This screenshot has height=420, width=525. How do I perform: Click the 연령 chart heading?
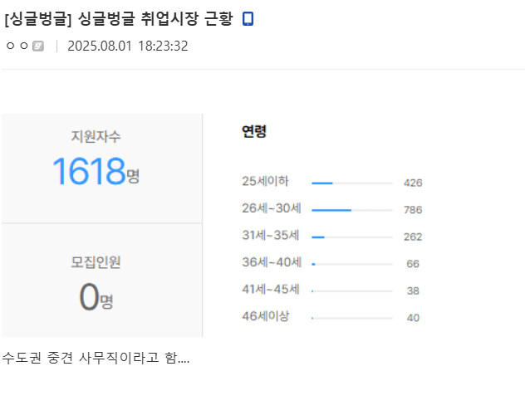pos(253,131)
